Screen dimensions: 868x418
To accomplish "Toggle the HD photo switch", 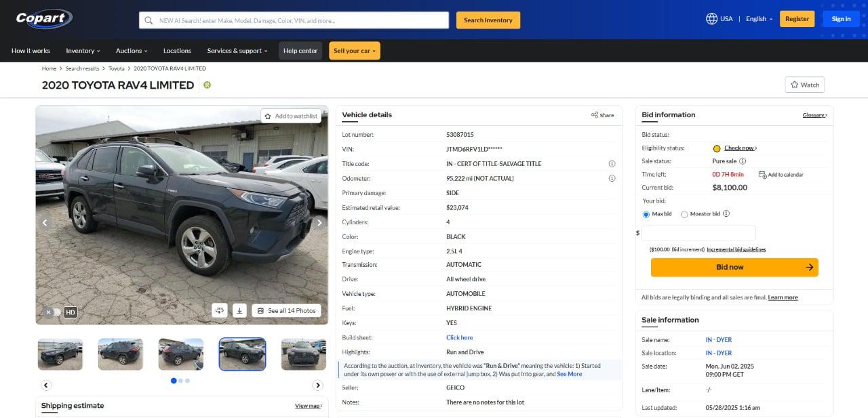I will [x=53, y=312].
